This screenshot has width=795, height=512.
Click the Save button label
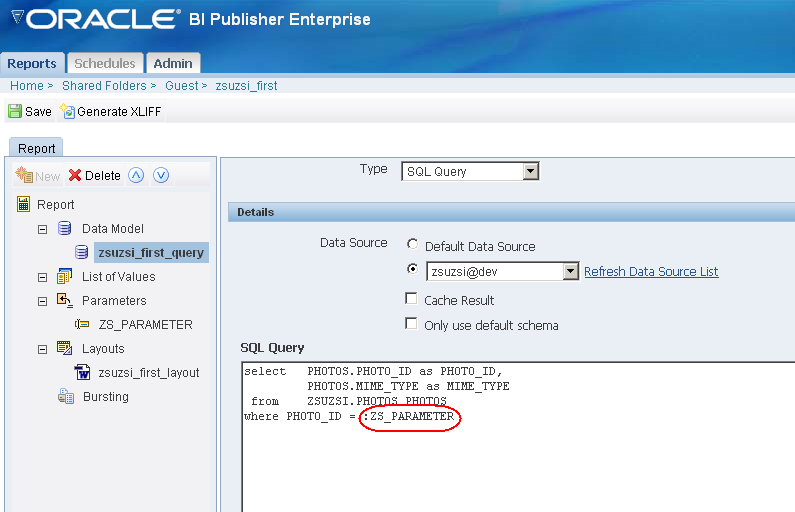point(39,112)
